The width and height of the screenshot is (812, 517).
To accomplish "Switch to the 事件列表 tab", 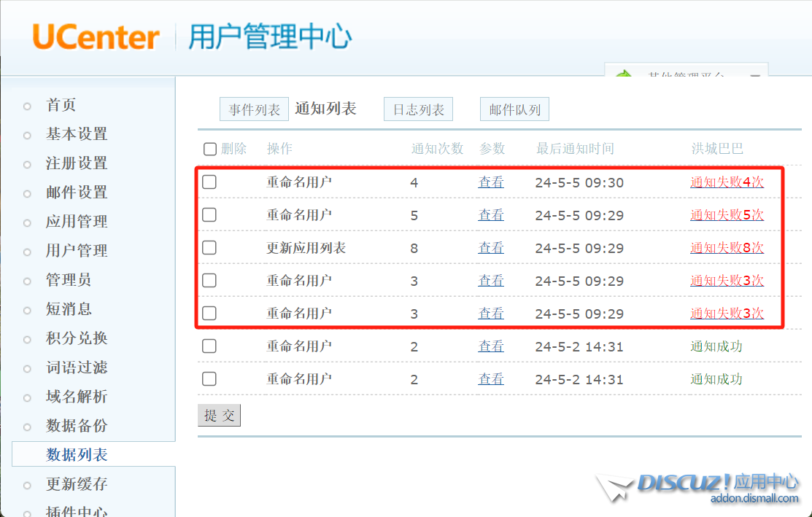I will 253,108.
